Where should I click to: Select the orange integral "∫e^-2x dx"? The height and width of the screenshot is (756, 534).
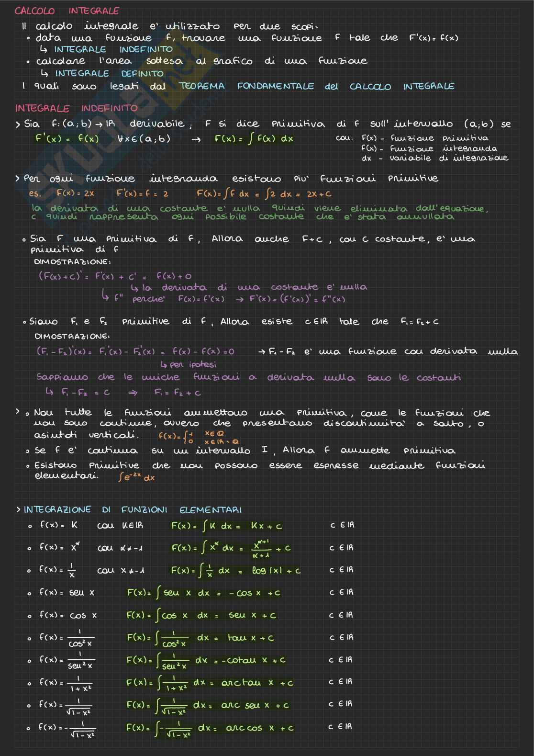click(136, 477)
